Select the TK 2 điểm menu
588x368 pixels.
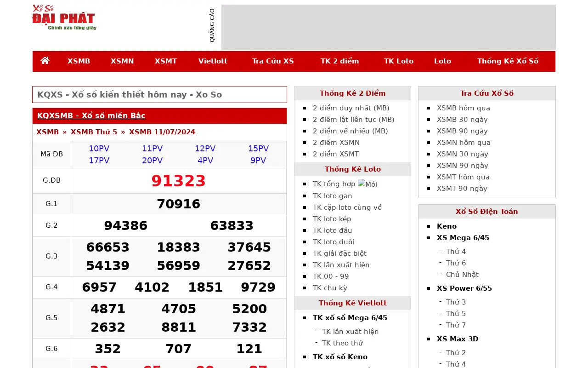click(x=340, y=61)
